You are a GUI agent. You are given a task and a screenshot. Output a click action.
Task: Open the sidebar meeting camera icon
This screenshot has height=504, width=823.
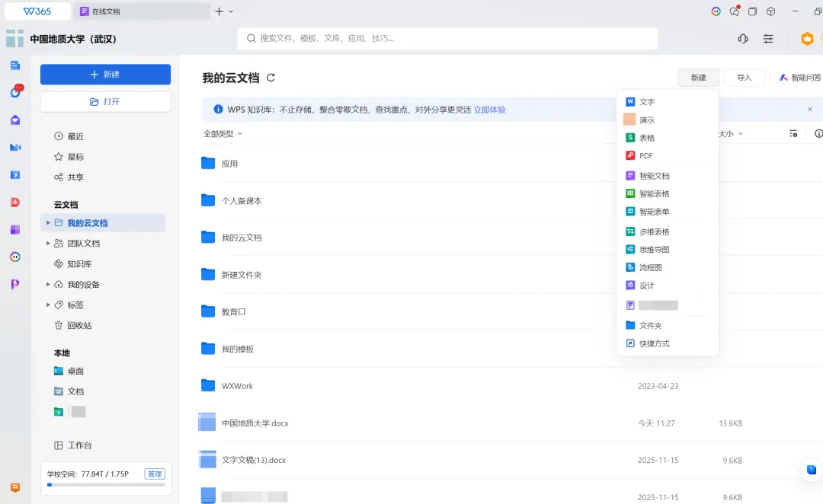click(15, 148)
